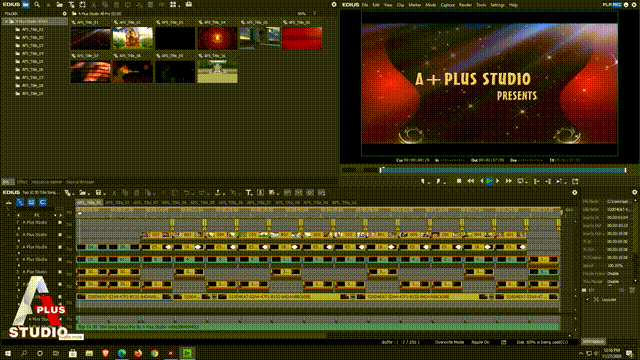640x360 pixels.
Task: Collapse the root A Plus Studio folder
Action: point(7,22)
